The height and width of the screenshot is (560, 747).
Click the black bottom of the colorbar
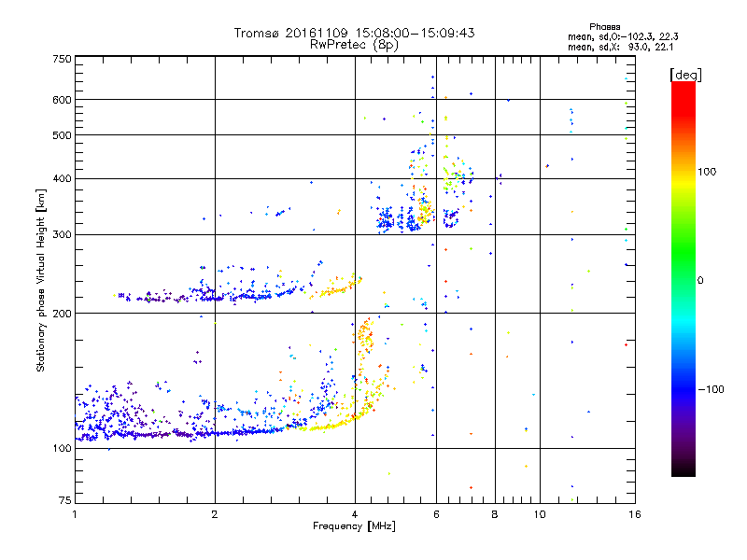click(684, 469)
